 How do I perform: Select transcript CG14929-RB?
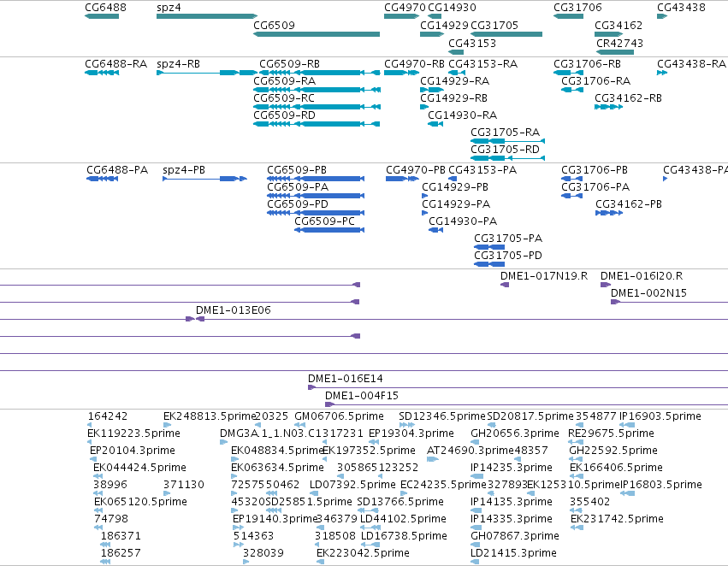tap(424, 107)
